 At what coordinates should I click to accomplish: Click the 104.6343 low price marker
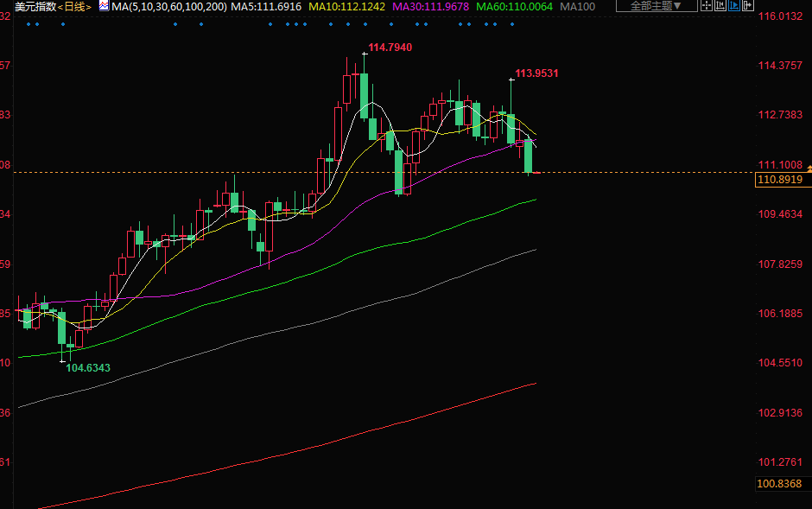[x=88, y=368]
